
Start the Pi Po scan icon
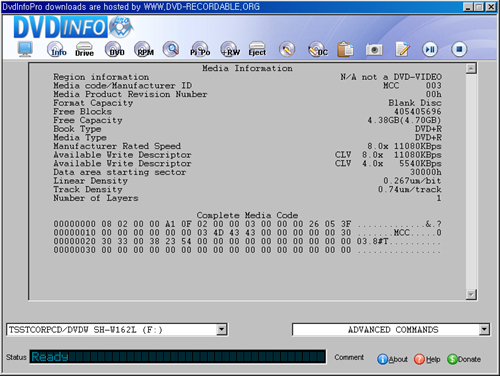[200, 49]
